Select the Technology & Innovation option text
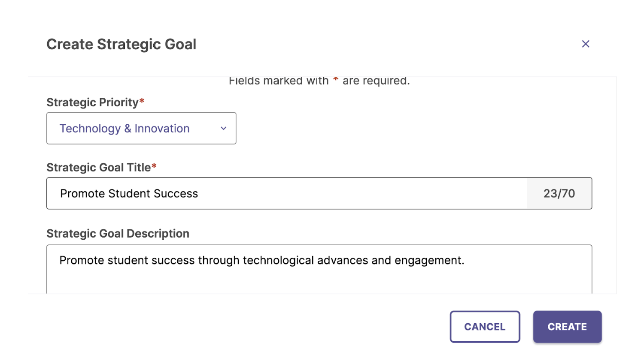The height and width of the screenshot is (361, 644). (125, 128)
